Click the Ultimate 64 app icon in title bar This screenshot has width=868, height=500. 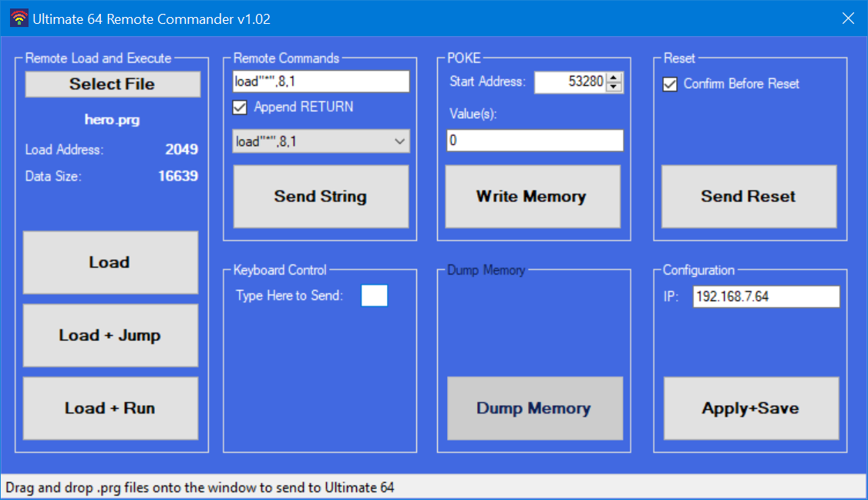tap(19, 19)
